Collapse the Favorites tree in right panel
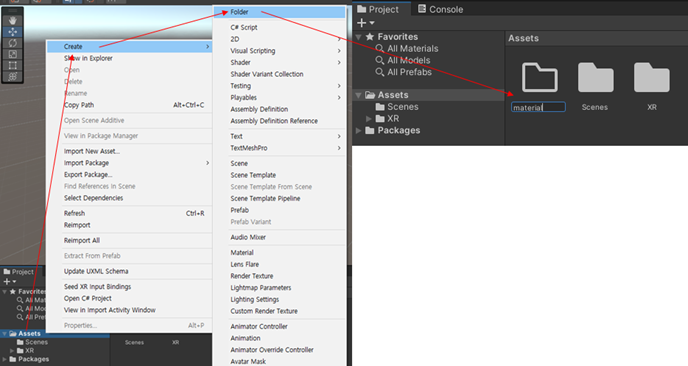Image resolution: width=688 pixels, height=366 pixels. click(x=358, y=37)
